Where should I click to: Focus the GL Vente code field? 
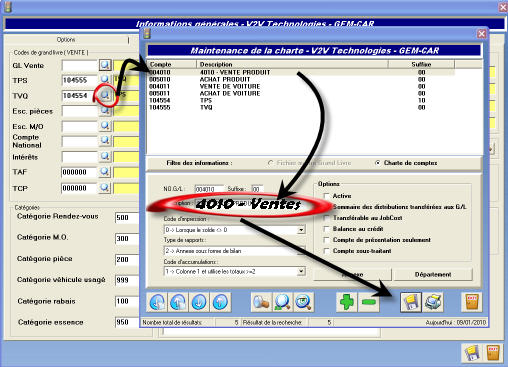(x=79, y=65)
